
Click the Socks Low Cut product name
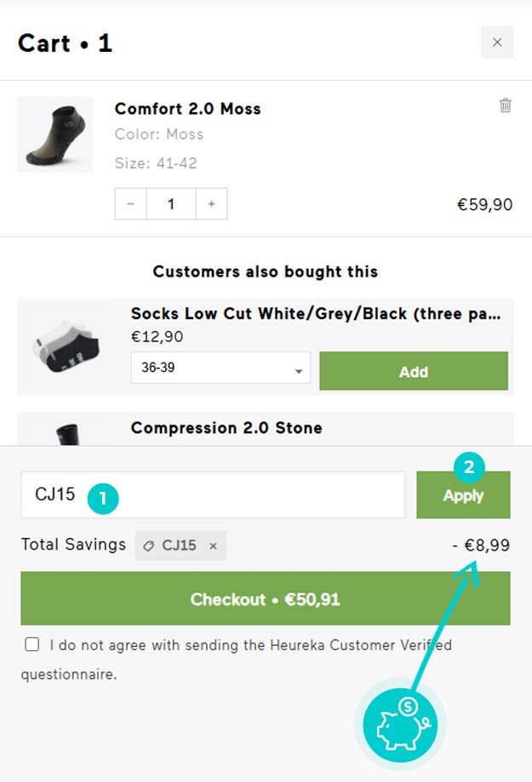coord(316,314)
